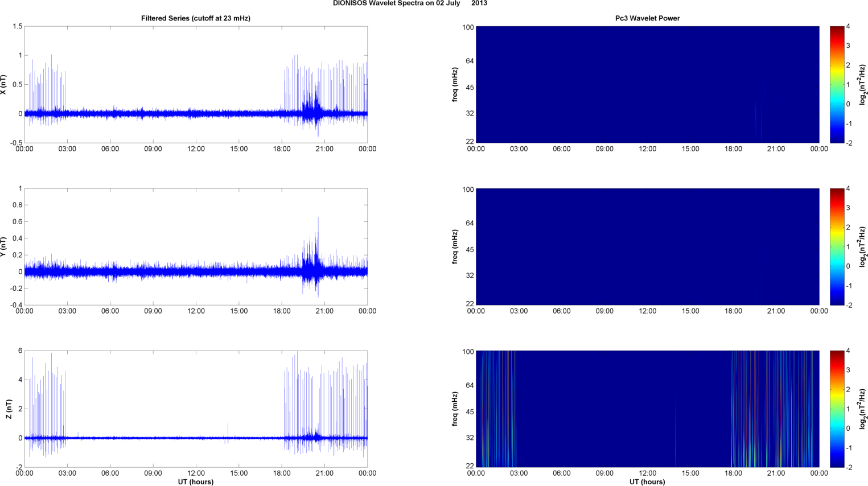
Task: Select the middle Pc3 wavelet spectrogram
Action: [647, 247]
